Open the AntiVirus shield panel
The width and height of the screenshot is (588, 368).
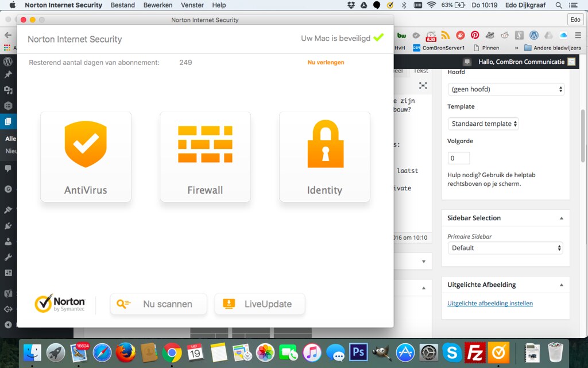tap(86, 156)
